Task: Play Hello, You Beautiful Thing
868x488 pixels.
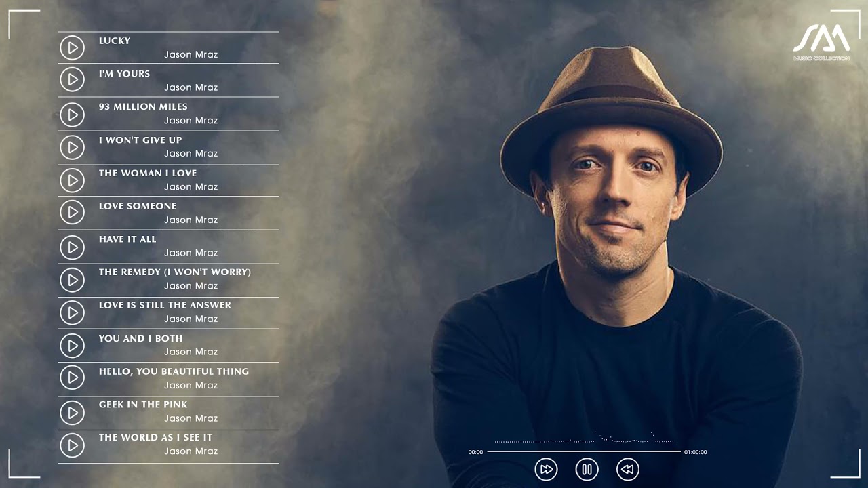Action: click(72, 378)
